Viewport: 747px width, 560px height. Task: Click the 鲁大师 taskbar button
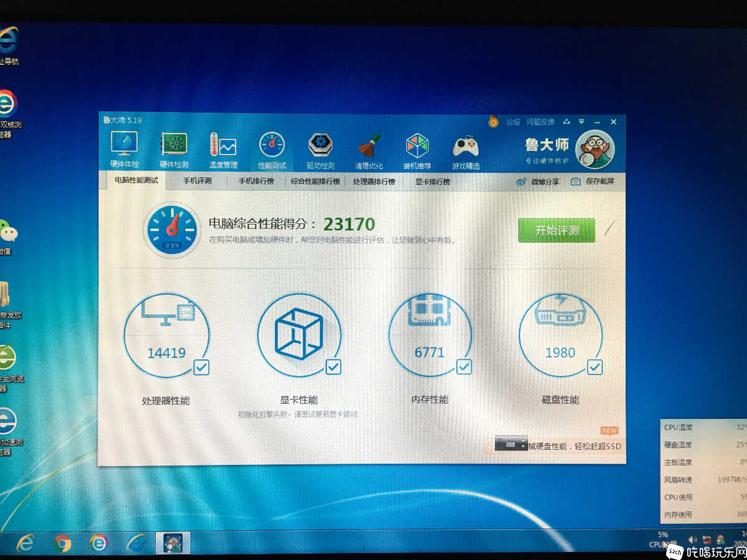coord(172,543)
